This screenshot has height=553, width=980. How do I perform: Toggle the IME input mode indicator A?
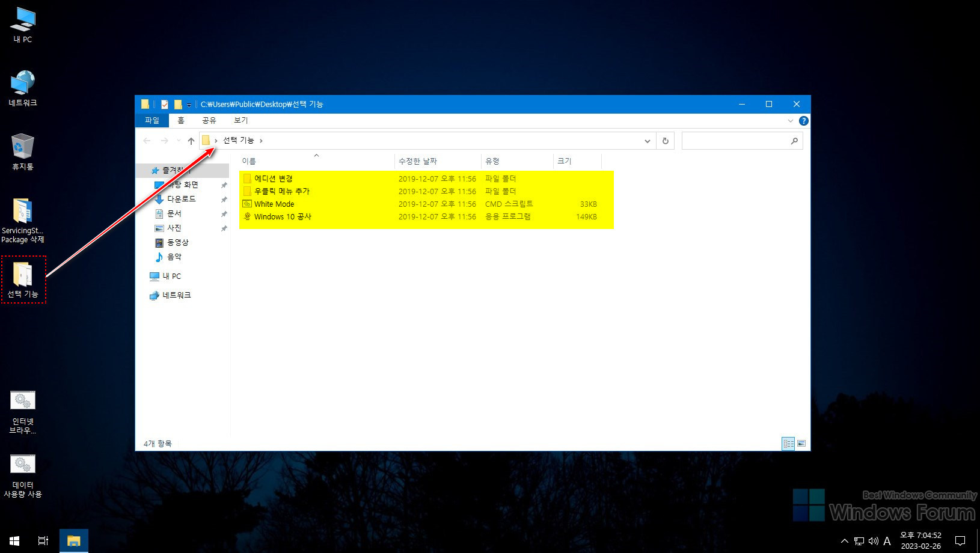(887, 541)
